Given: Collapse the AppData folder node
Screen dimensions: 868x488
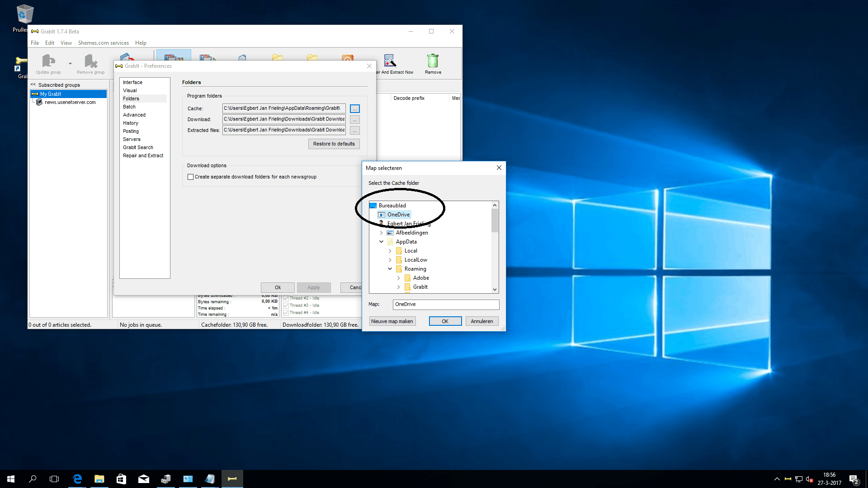Looking at the screenshot, I should 381,242.
